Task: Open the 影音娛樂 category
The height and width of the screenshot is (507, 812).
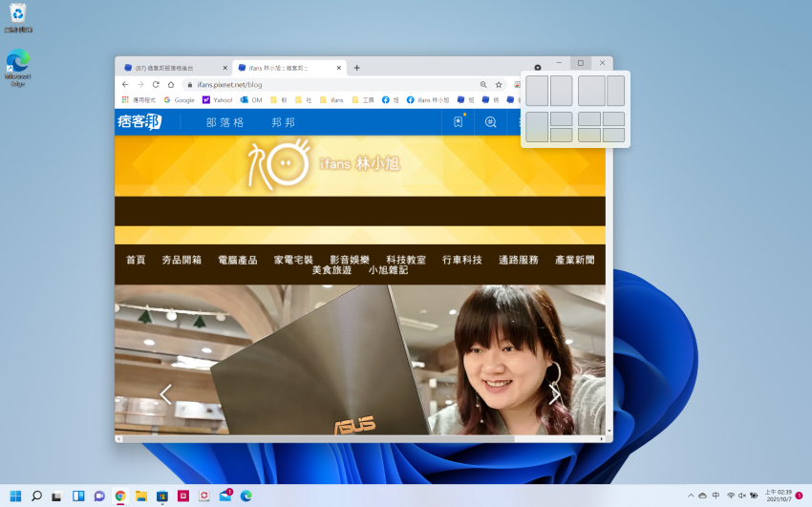Action: (350, 260)
